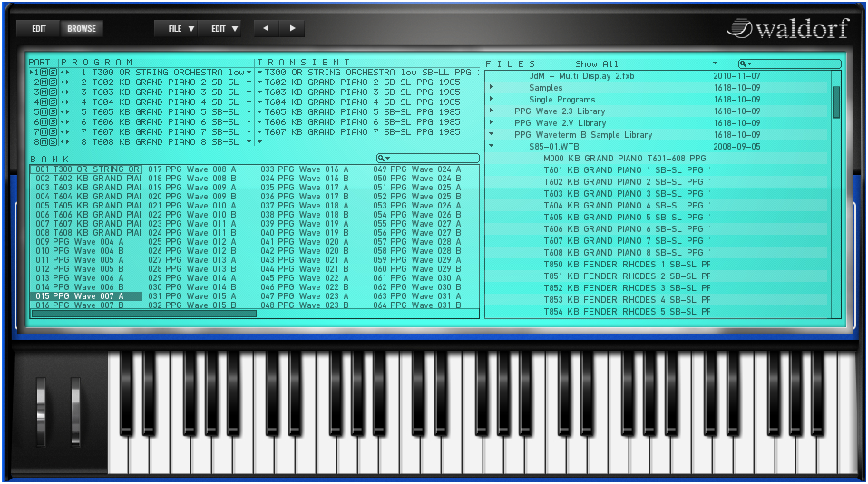Solo part 4 with its S icon
Viewport: 868px width, 484px height.
pyautogui.click(x=53, y=102)
